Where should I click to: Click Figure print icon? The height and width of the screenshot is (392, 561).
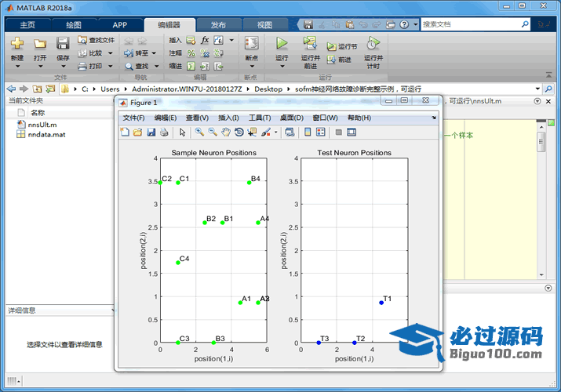coord(164,132)
